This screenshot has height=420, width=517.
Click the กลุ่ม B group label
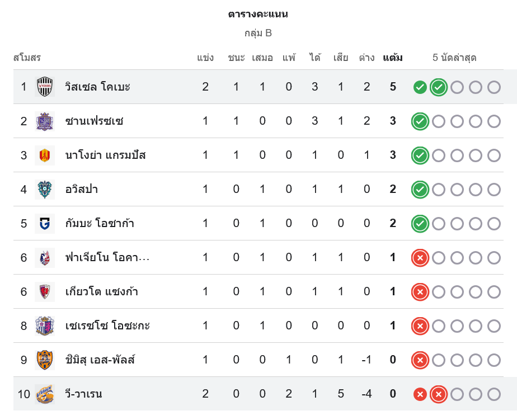(258, 33)
